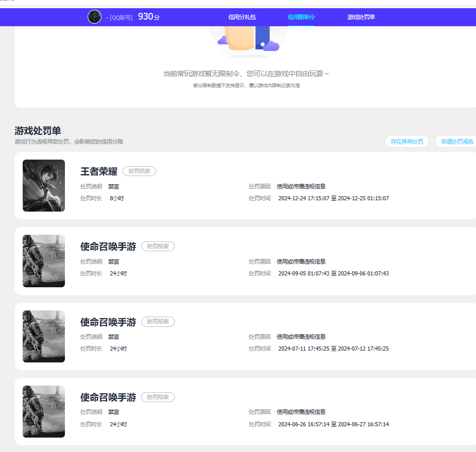This screenshot has width=476, height=452.
Task: Click 处罚结束 badge on the 2024-06-26 record
Action: point(158,397)
